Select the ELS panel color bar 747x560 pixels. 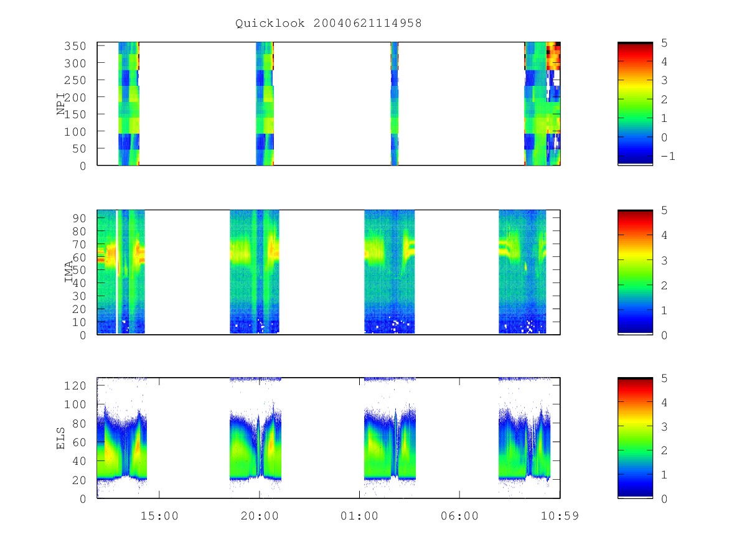[635, 437]
